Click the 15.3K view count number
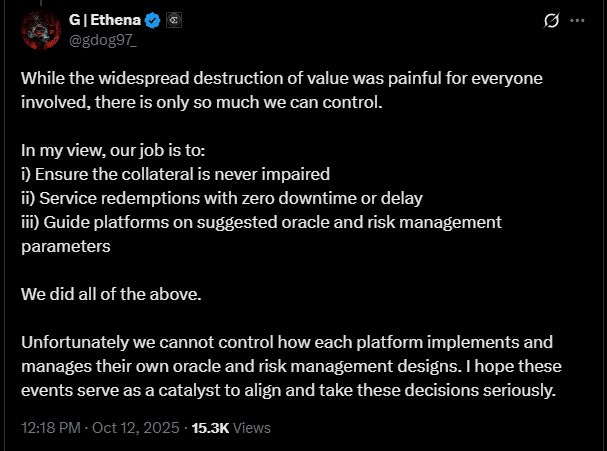The image size is (607, 451). [209, 427]
